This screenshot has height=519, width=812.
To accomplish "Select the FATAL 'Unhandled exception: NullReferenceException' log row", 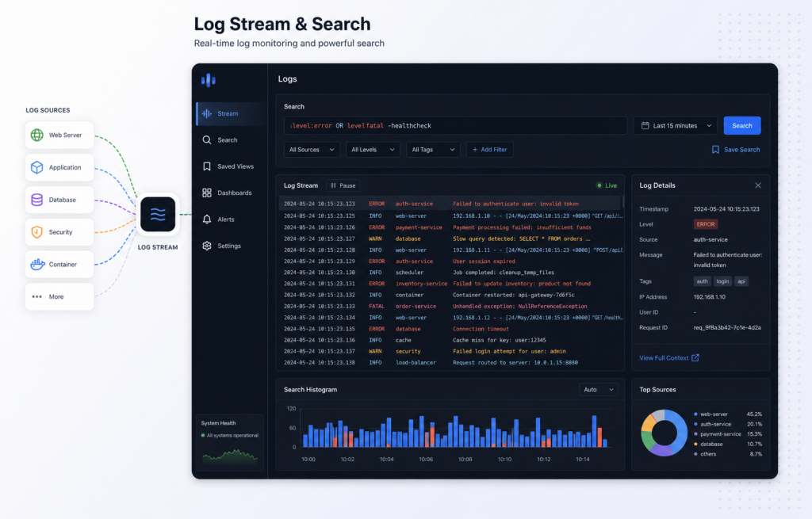I will (450, 307).
